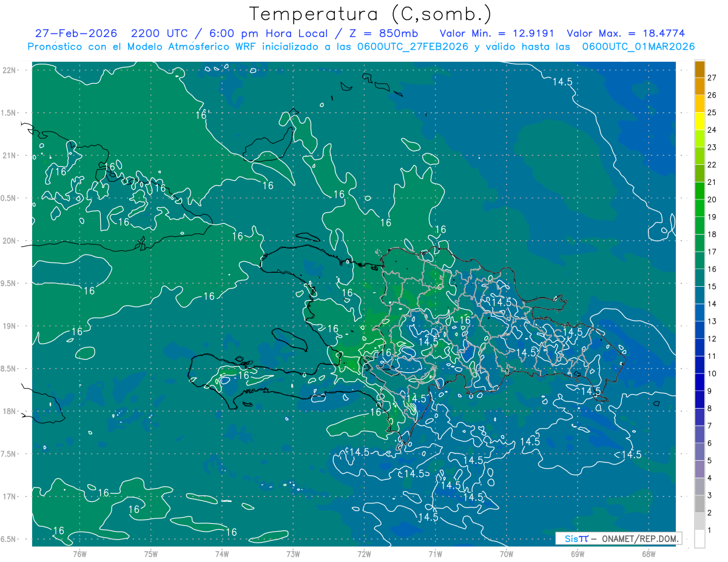Click the 'Valor Max. = 18.4774' value

(625, 33)
